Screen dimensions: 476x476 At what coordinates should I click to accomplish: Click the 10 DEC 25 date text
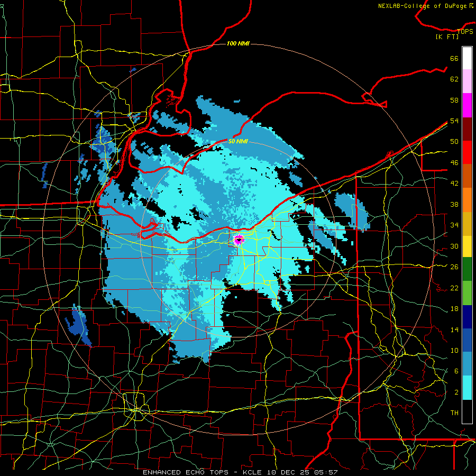[289, 472]
